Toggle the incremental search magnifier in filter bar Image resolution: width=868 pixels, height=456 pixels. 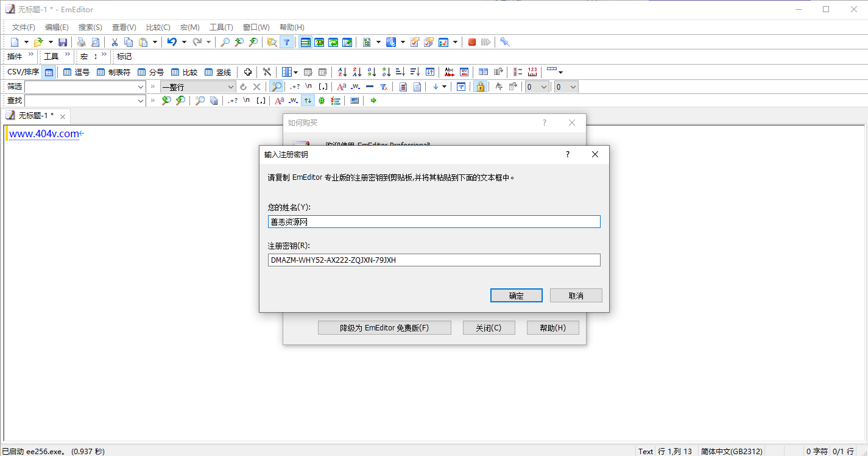click(x=277, y=87)
